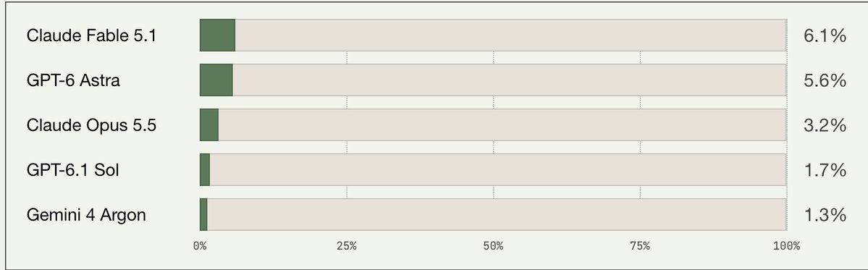The image size is (868, 270).
Task: Click the 6.1% value label
Action: (825, 36)
